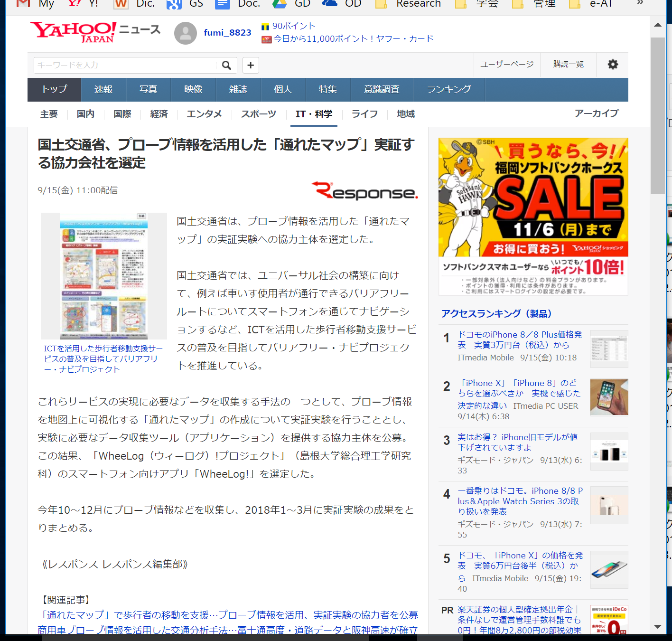Go to the ライフ category

[x=364, y=114]
